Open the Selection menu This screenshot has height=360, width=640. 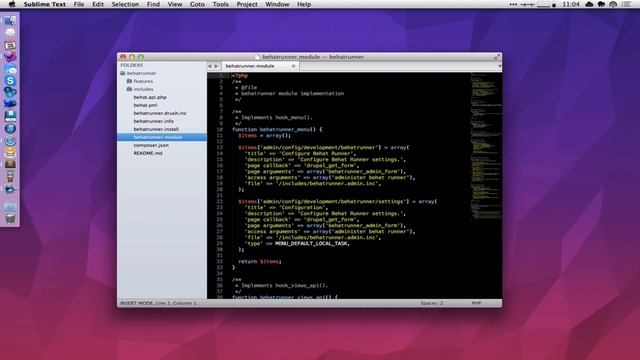[125, 4]
